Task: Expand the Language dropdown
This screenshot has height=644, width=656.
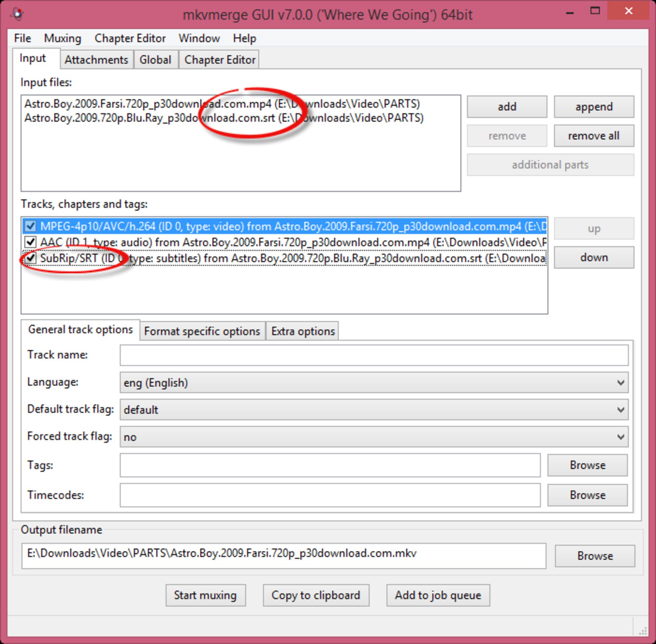Action: point(374,383)
